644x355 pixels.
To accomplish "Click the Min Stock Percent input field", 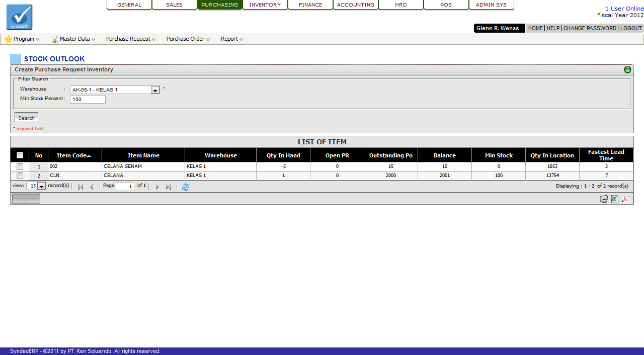I will coord(88,100).
